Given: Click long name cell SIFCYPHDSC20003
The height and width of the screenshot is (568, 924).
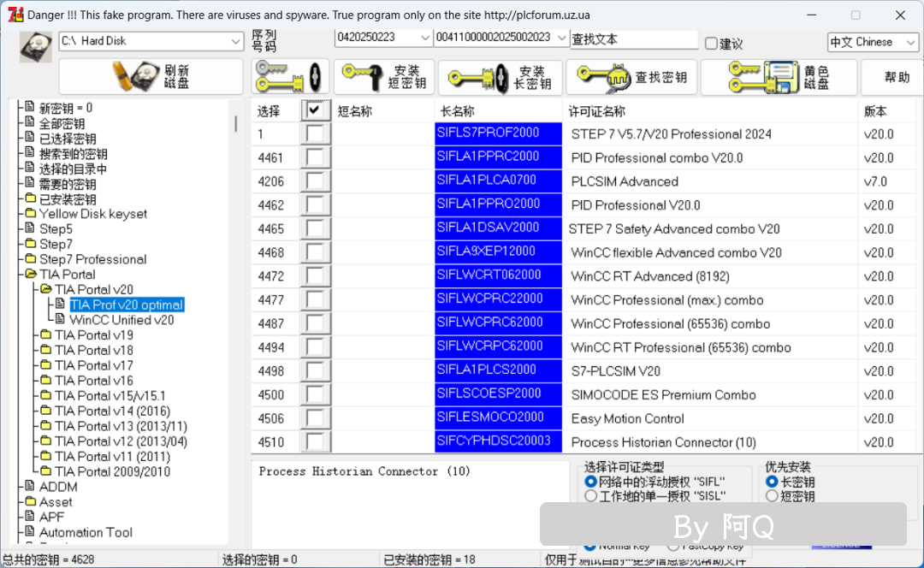Looking at the screenshot, I should pyautogui.click(x=499, y=441).
